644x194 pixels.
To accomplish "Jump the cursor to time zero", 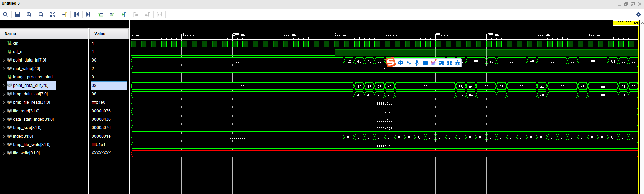I will (x=77, y=14).
